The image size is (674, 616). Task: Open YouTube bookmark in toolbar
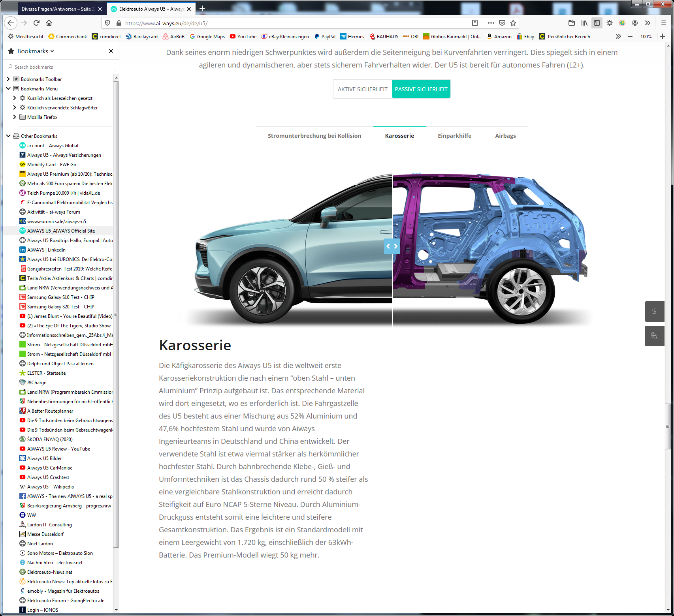[x=243, y=36]
